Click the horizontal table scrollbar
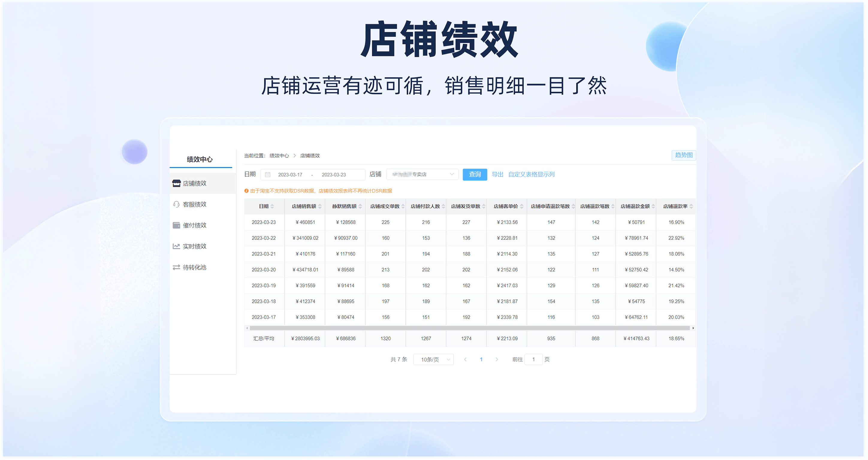868x460 pixels. (x=470, y=328)
